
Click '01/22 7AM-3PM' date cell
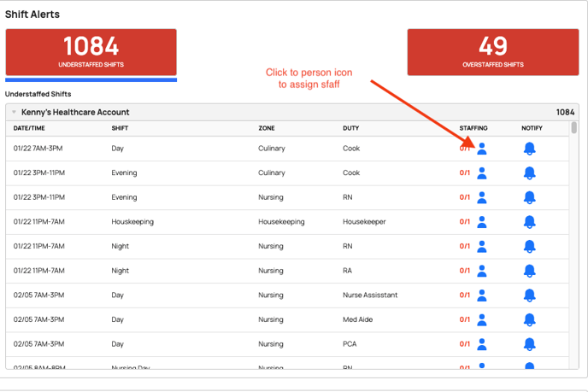click(x=38, y=149)
